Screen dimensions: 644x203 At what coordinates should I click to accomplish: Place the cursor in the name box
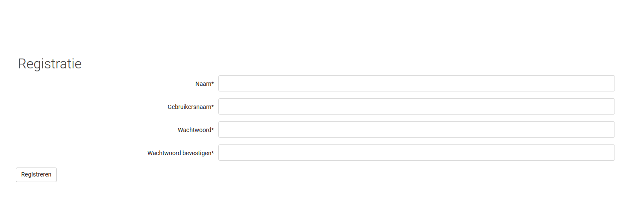click(x=416, y=83)
